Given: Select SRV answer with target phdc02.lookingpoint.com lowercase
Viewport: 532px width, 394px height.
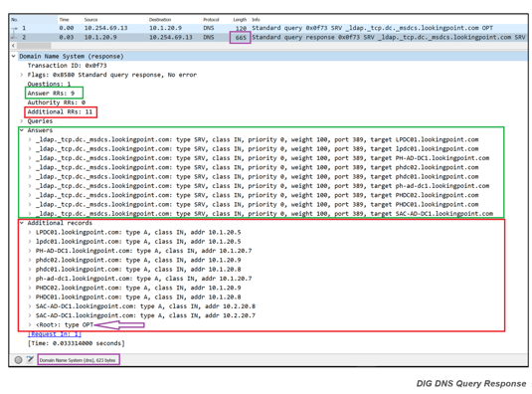Looking at the screenshot, I should pos(258,167).
